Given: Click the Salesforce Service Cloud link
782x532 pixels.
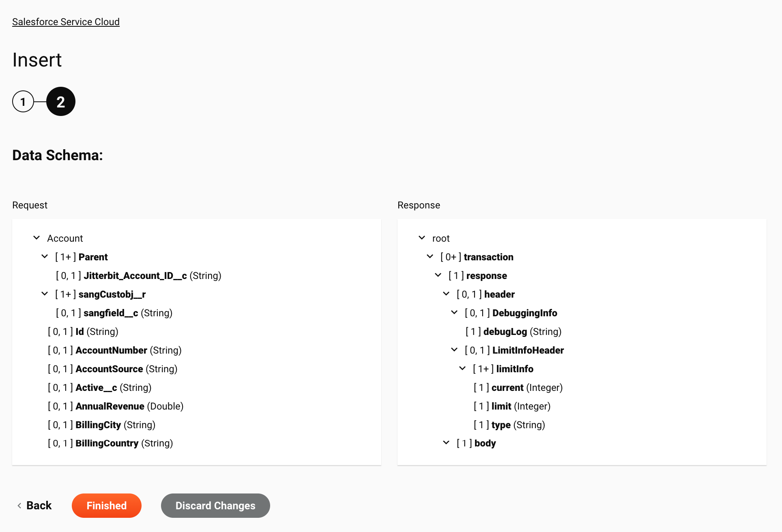Looking at the screenshot, I should pos(66,22).
